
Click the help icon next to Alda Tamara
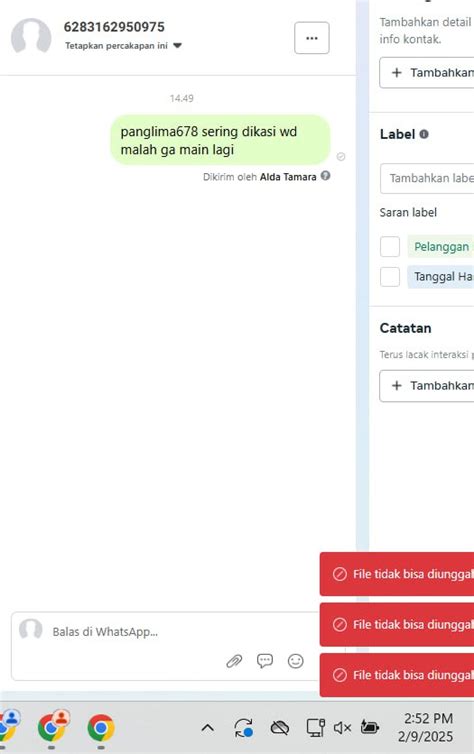coord(325,176)
